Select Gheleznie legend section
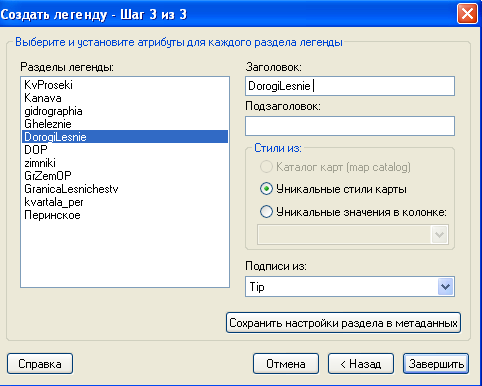The height and width of the screenshot is (386, 482). pos(125,124)
